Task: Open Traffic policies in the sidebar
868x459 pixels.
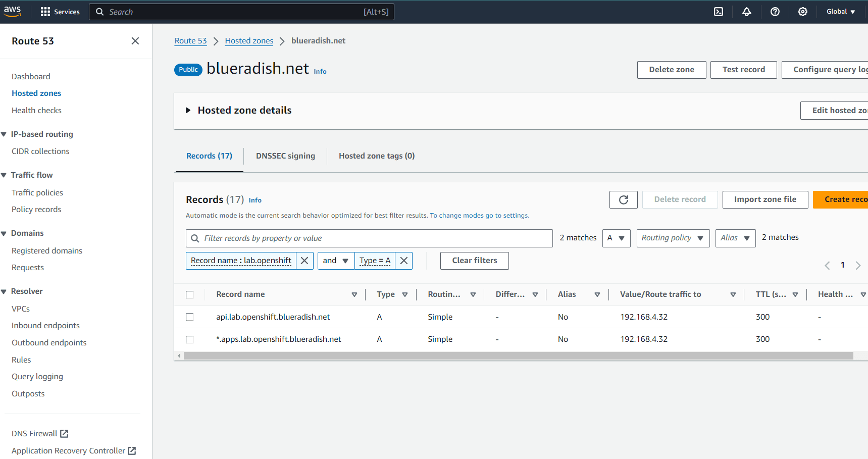Action: (x=37, y=193)
